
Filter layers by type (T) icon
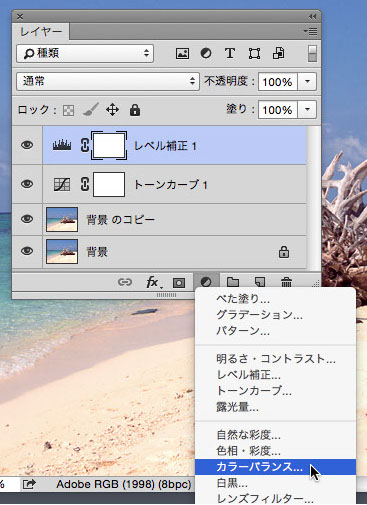click(x=230, y=53)
